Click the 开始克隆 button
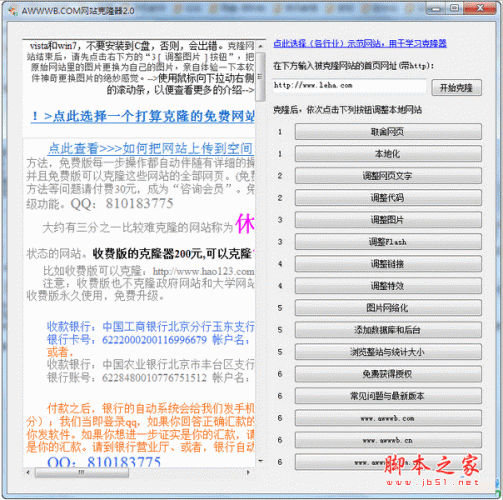The image size is (503, 500). coord(456,88)
